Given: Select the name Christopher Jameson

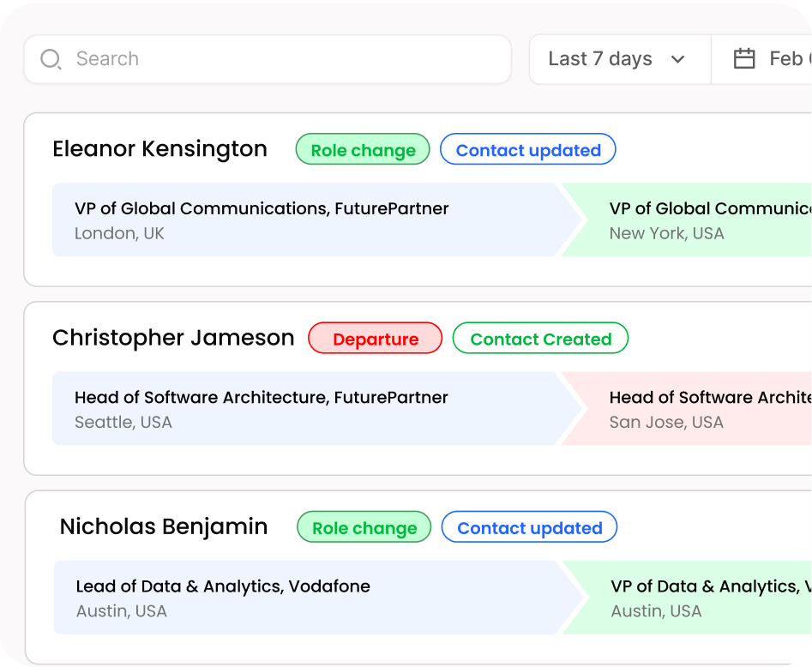Looking at the screenshot, I should [x=173, y=338].
